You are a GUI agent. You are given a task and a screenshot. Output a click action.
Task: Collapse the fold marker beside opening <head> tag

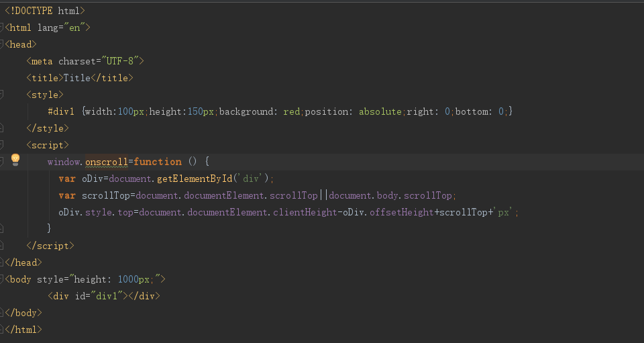pos(1,44)
